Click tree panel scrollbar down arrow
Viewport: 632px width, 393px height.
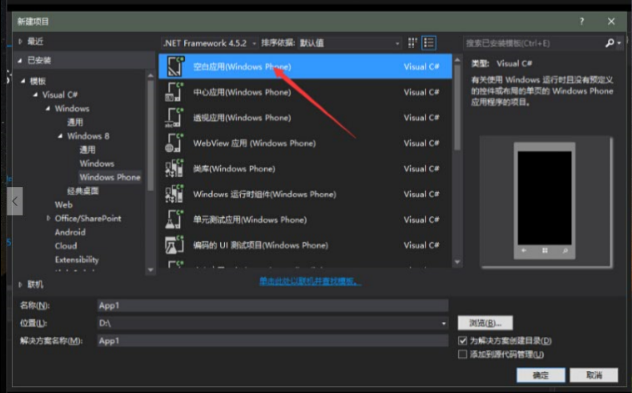point(150,270)
